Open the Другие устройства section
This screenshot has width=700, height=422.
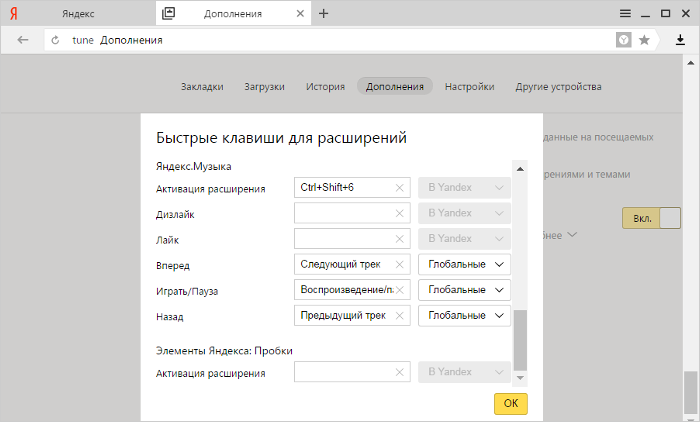(558, 87)
